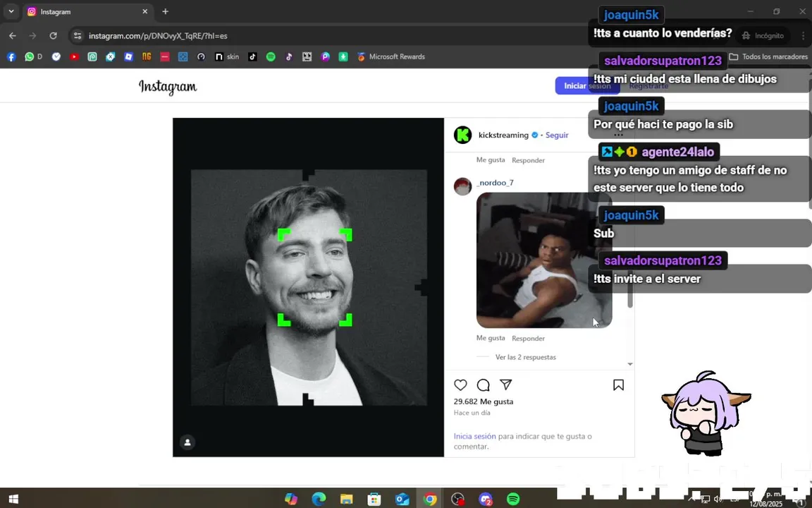This screenshot has width=812, height=508.
Task: Click the Iniciar sesión button
Action: pyautogui.click(x=587, y=85)
